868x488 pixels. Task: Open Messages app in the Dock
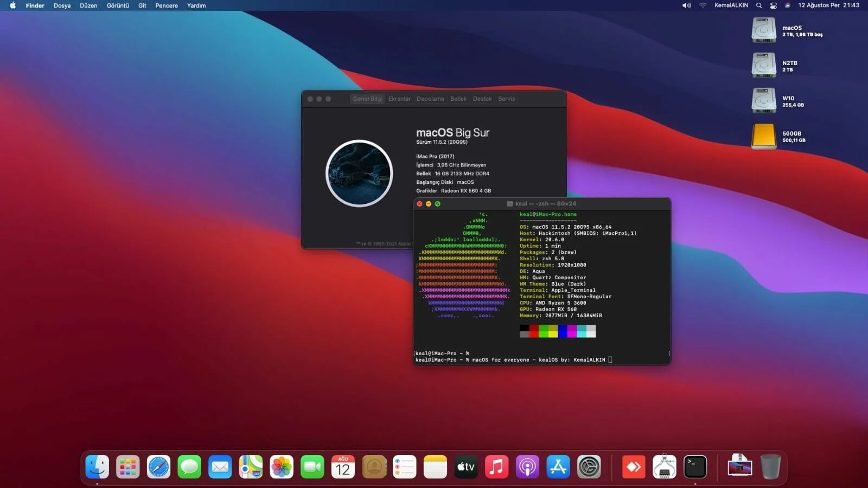[189, 467]
